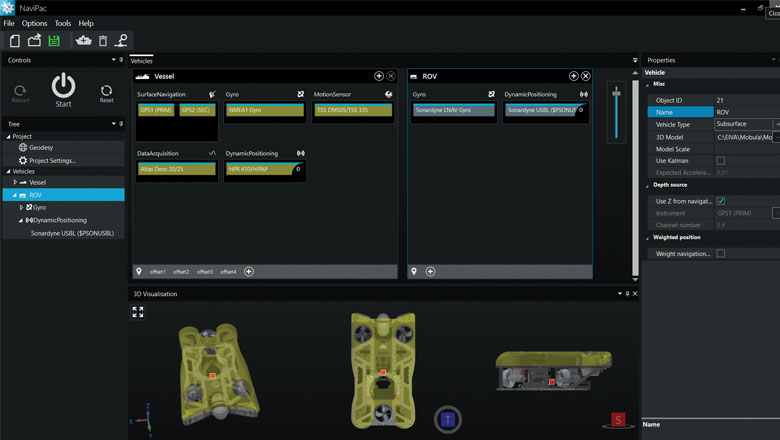Click the Restart control
This screenshot has width=780, height=440.
click(20, 93)
